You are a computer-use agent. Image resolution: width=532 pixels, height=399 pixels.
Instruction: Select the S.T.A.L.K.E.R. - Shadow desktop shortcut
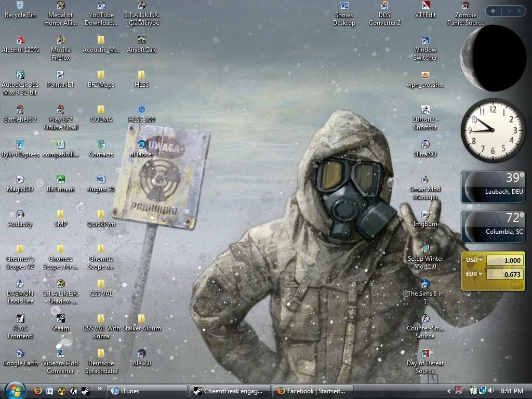coord(60,292)
